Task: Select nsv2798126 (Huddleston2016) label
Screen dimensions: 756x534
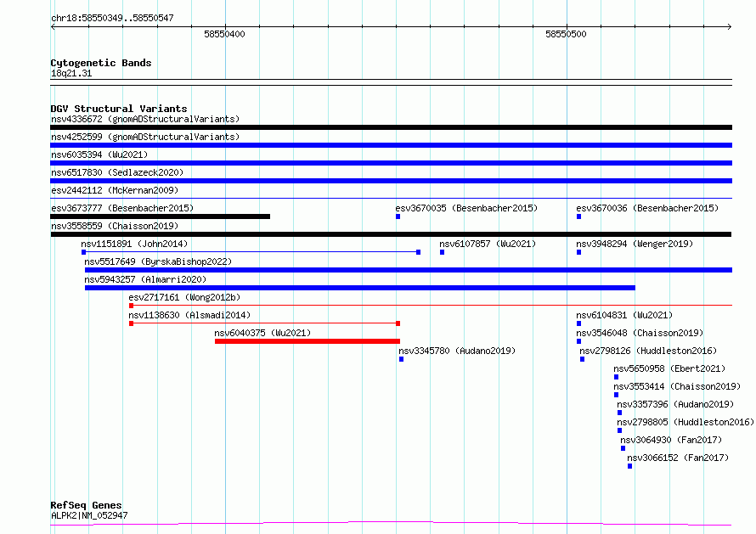Action: point(648,351)
